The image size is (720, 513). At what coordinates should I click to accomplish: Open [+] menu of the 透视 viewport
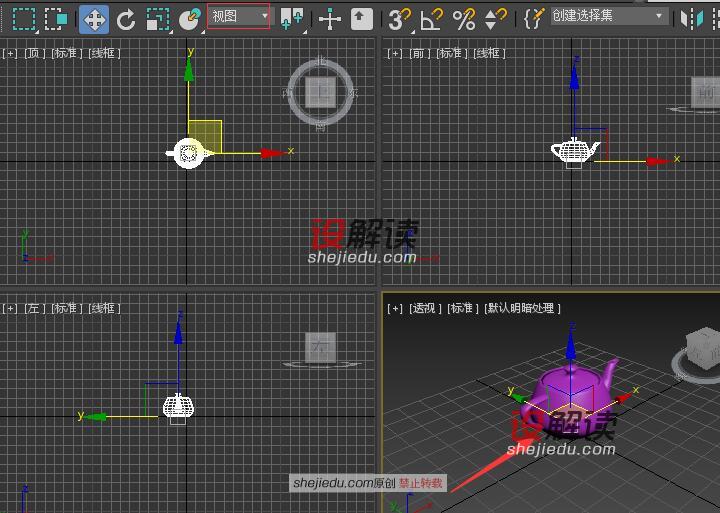395,308
